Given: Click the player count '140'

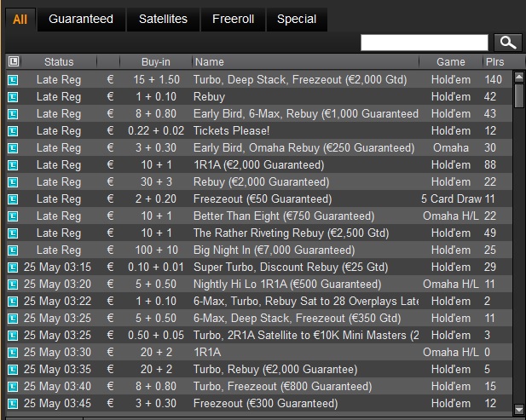Looking at the screenshot, I should pos(493,80).
